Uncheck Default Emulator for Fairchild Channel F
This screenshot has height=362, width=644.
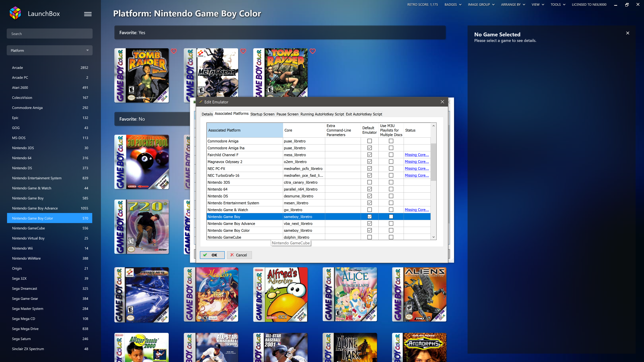369,155
